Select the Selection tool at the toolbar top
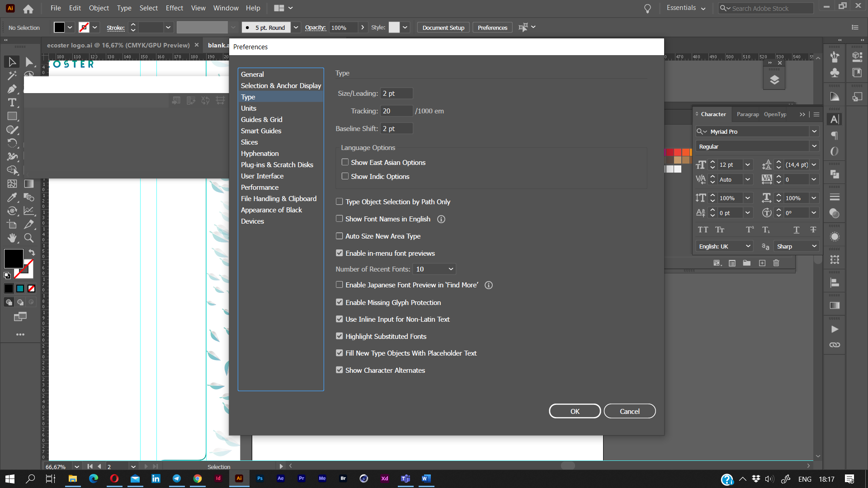 11,62
